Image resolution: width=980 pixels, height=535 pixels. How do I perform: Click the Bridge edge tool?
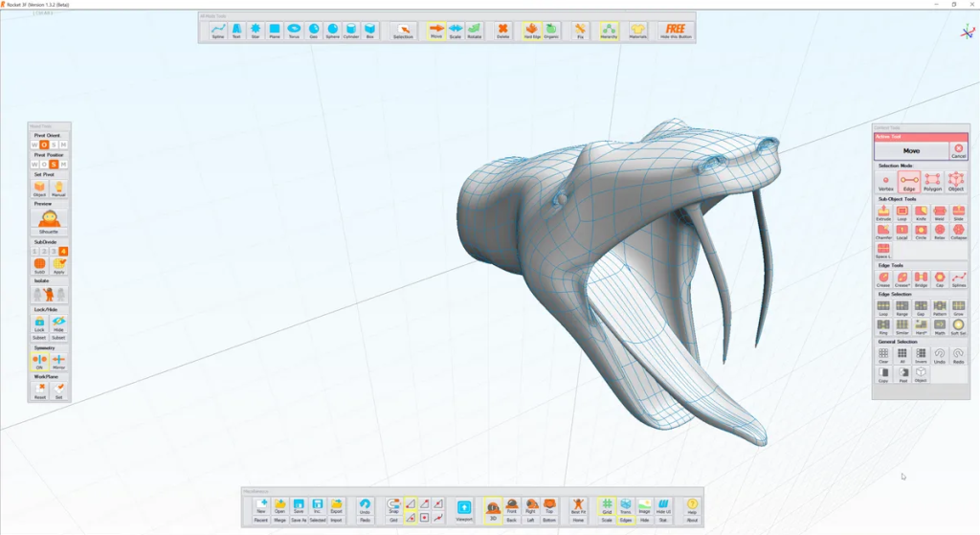[921, 279]
